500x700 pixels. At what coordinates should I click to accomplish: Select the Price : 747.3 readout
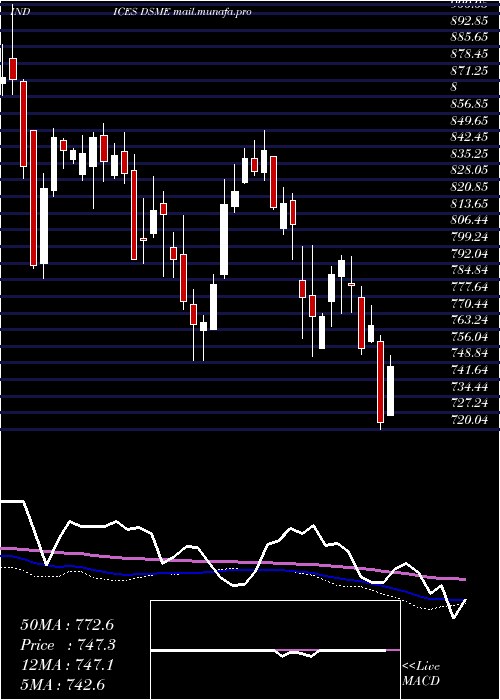(x=68, y=645)
